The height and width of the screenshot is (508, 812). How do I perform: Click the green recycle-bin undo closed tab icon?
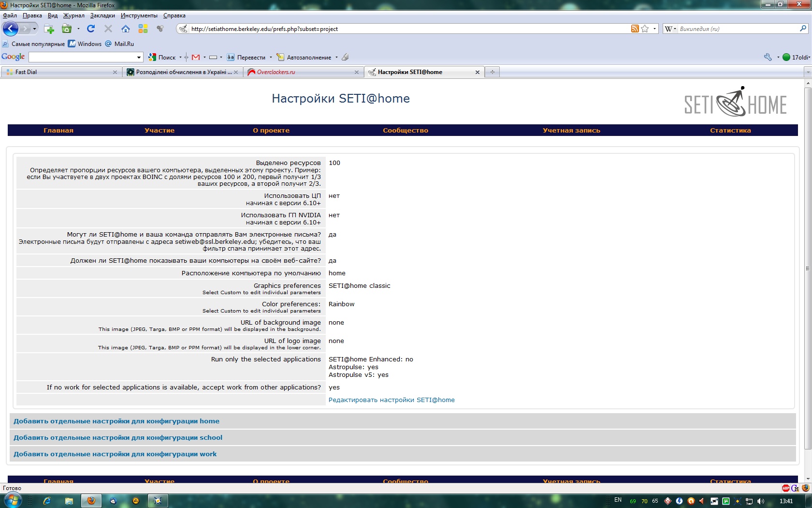point(67,29)
